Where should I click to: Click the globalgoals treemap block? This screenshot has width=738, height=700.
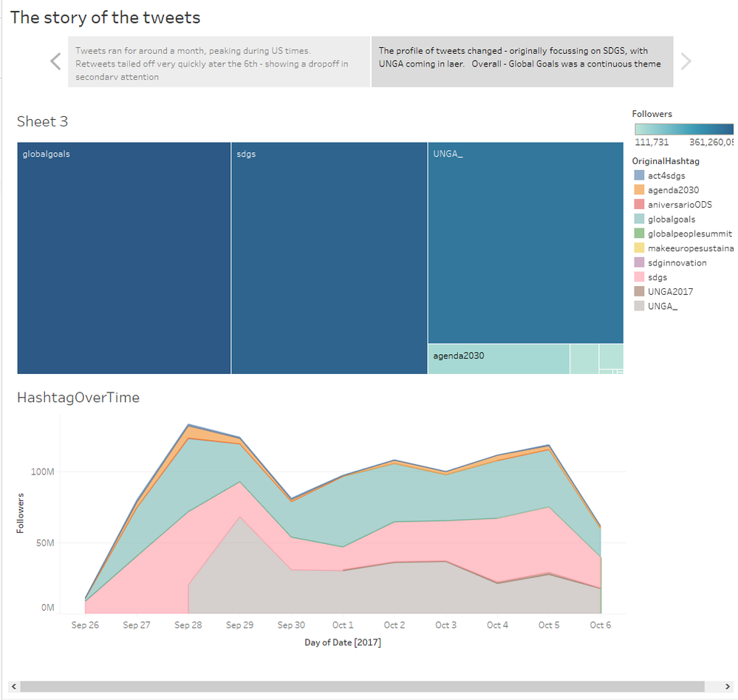pyautogui.click(x=124, y=259)
